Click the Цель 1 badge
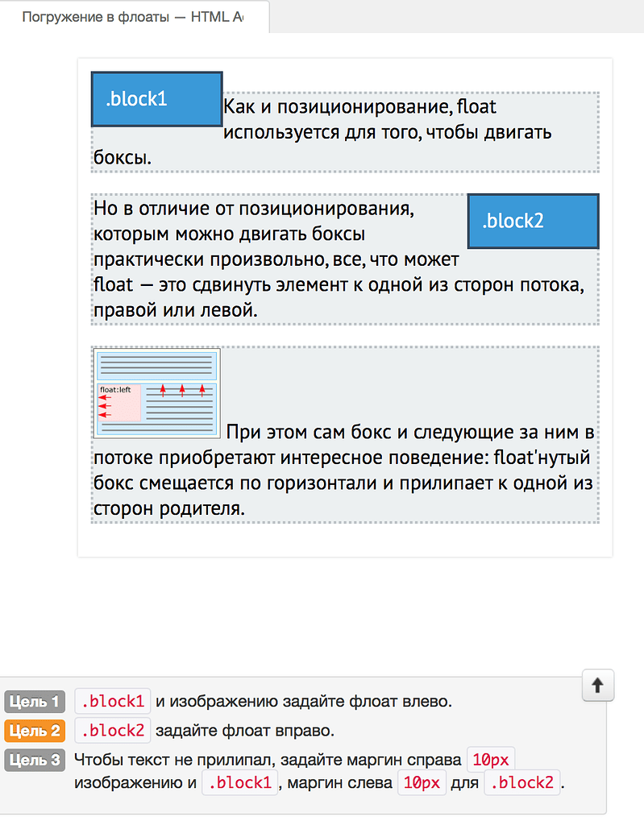 pyautogui.click(x=35, y=701)
